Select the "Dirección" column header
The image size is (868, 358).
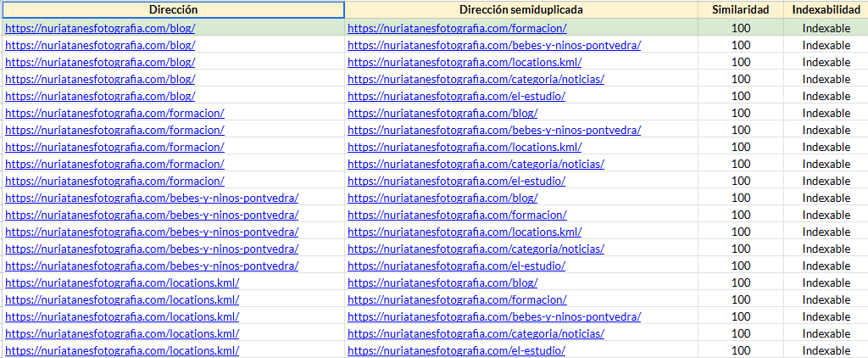pos(173,9)
